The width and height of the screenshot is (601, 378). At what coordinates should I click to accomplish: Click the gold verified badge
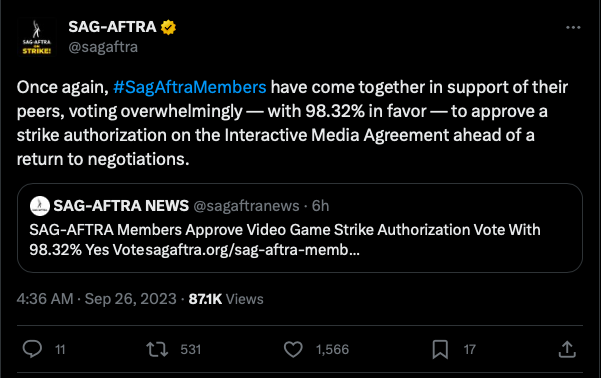[x=168, y=27]
